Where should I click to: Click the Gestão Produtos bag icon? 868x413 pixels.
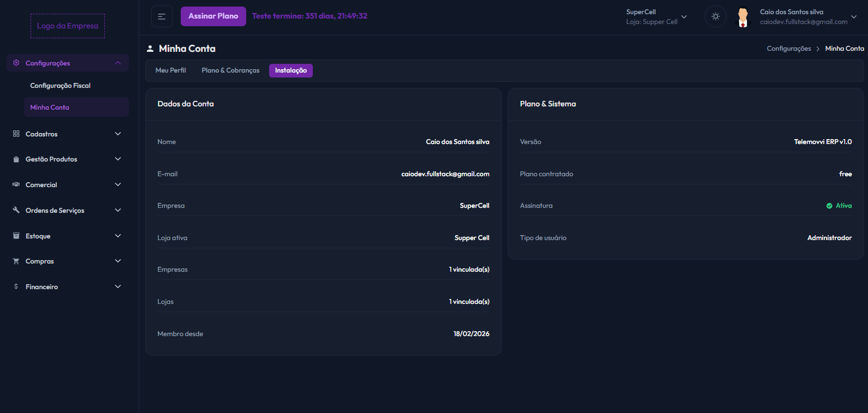pyautogui.click(x=16, y=159)
